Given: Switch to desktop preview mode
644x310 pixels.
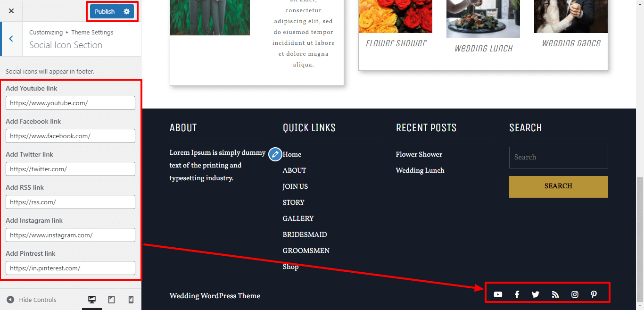Looking at the screenshot, I should coord(92,300).
